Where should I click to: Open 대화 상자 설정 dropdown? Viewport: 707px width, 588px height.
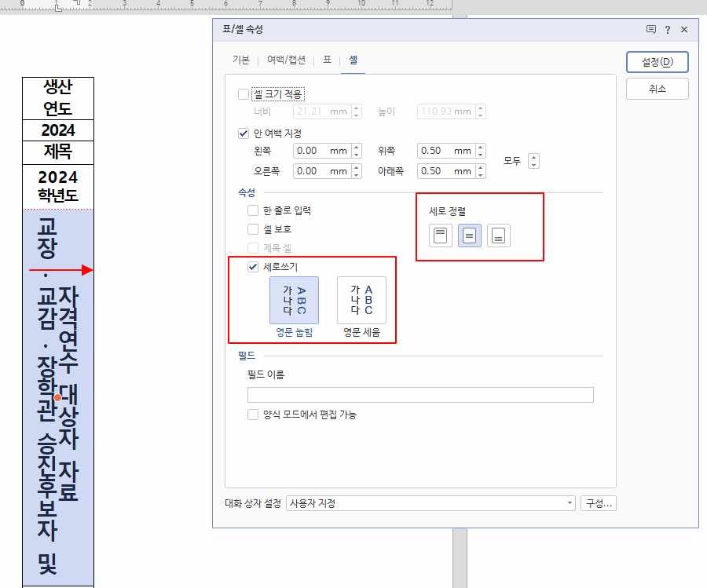coord(430,503)
